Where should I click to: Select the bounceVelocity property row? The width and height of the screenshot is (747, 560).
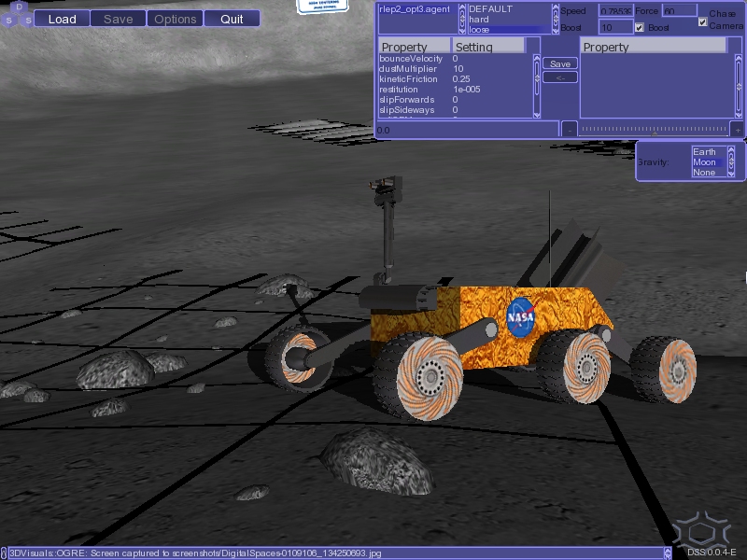pos(456,59)
